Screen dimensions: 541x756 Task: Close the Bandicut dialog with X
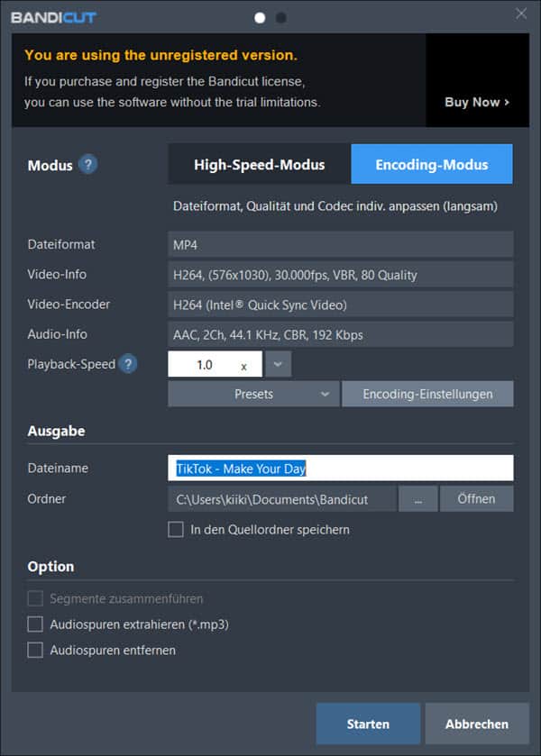coord(521,14)
